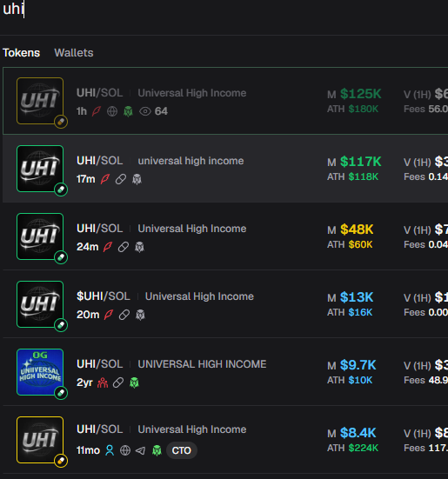Click the feather icon in the 24m row
The height and width of the screenshot is (479, 448).
pyautogui.click(x=108, y=247)
